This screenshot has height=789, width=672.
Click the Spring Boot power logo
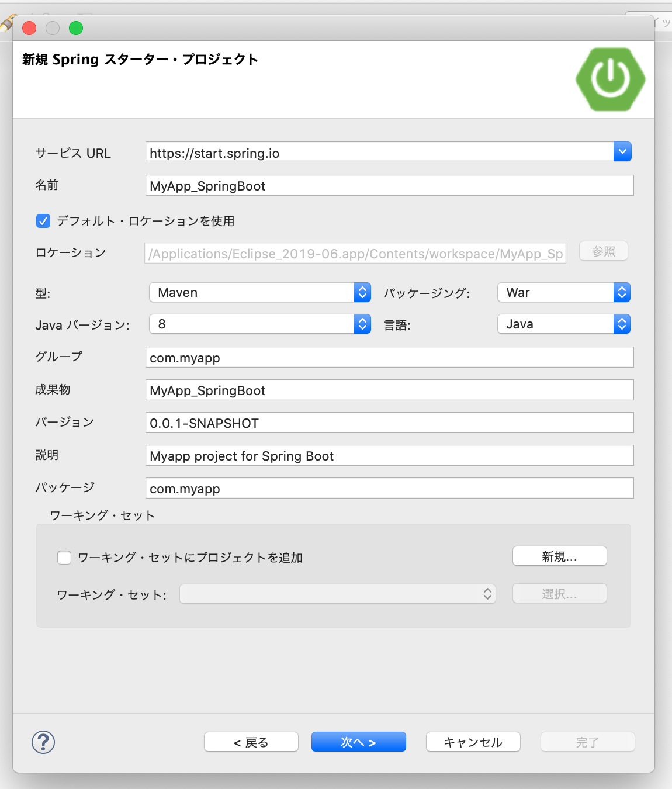(611, 79)
